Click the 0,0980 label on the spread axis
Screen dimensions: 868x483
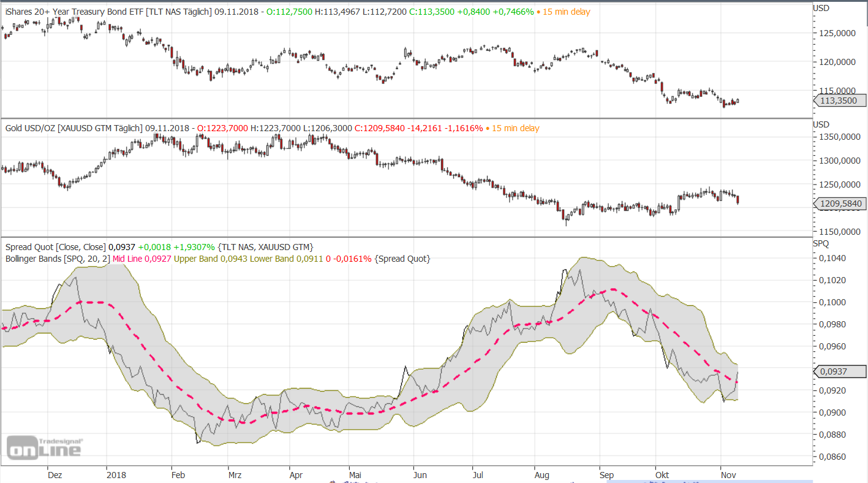[x=834, y=324]
